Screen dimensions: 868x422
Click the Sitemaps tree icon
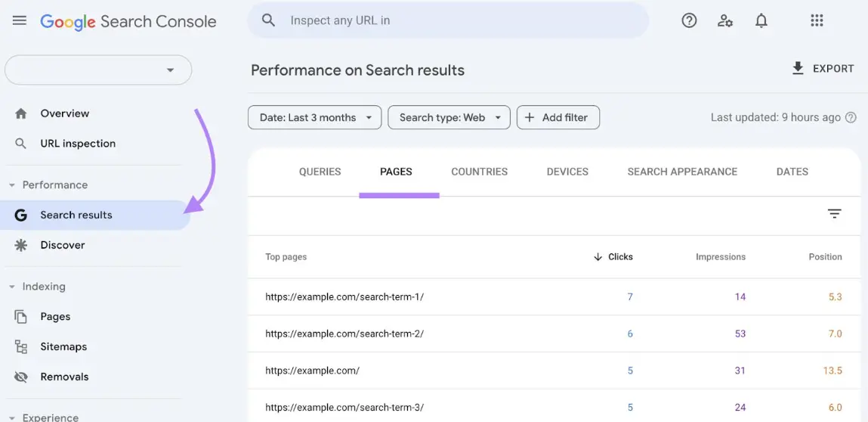coord(20,346)
